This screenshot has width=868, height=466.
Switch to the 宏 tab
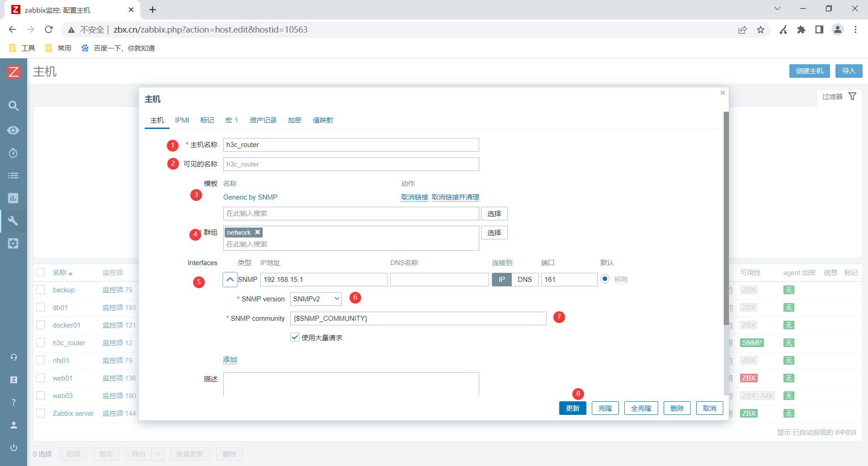231,120
